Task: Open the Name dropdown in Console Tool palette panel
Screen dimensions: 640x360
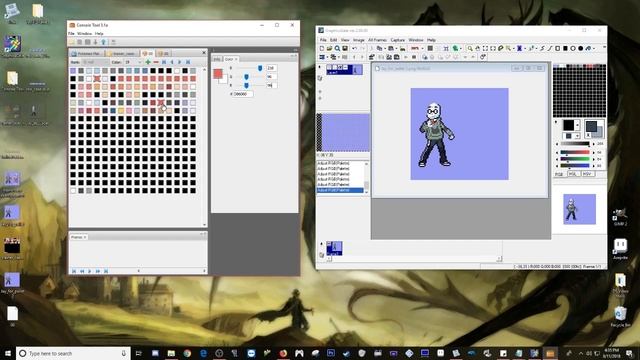Action: (x=95, y=62)
